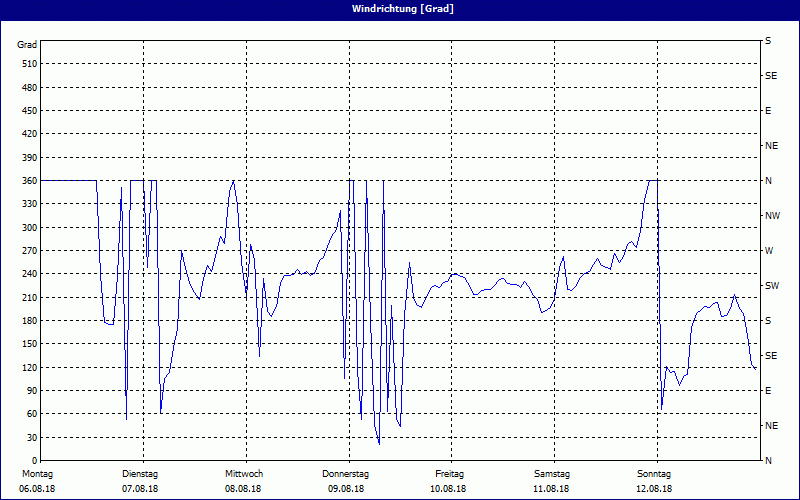Click the N label at the 0 gridline
This screenshot has height=500, width=800.
(768, 461)
